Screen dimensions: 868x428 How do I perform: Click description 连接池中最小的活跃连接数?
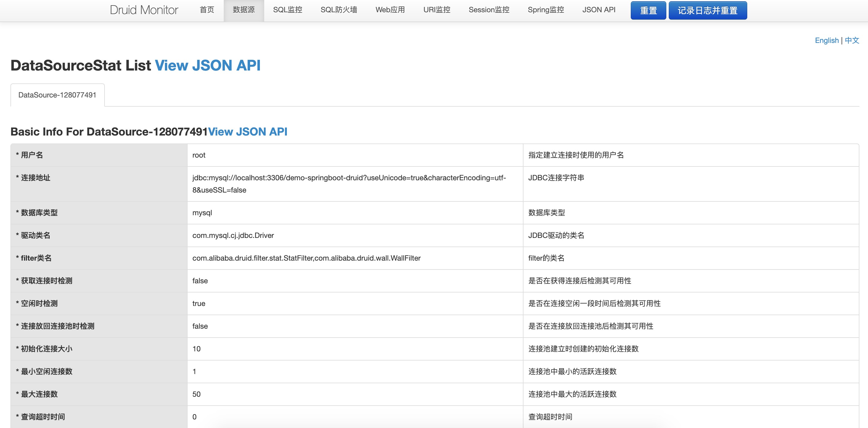point(572,371)
